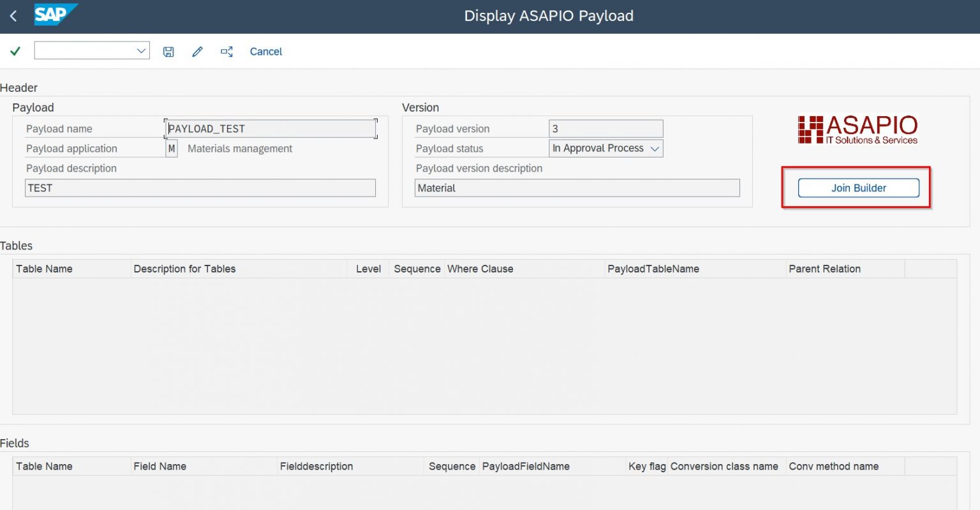Click the Save icon in the toolbar
The height and width of the screenshot is (510, 980).
[x=168, y=51]
